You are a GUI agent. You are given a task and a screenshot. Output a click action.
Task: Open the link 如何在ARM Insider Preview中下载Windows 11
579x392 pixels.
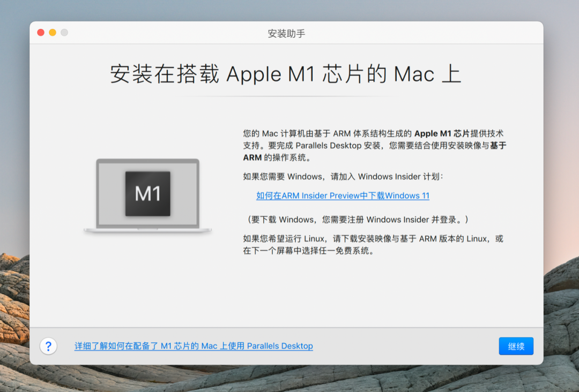click(343, 195)
